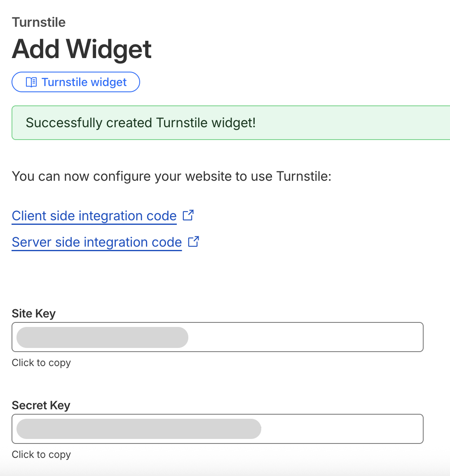
Task: Click the book icon in Turnstile widget button
Action: (x=31, y=82)
